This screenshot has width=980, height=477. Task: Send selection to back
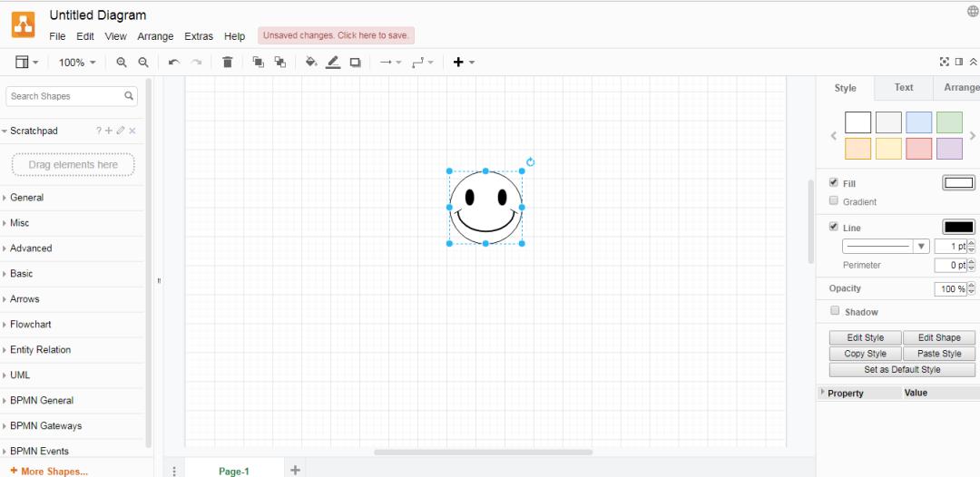[x=280, y=62]
